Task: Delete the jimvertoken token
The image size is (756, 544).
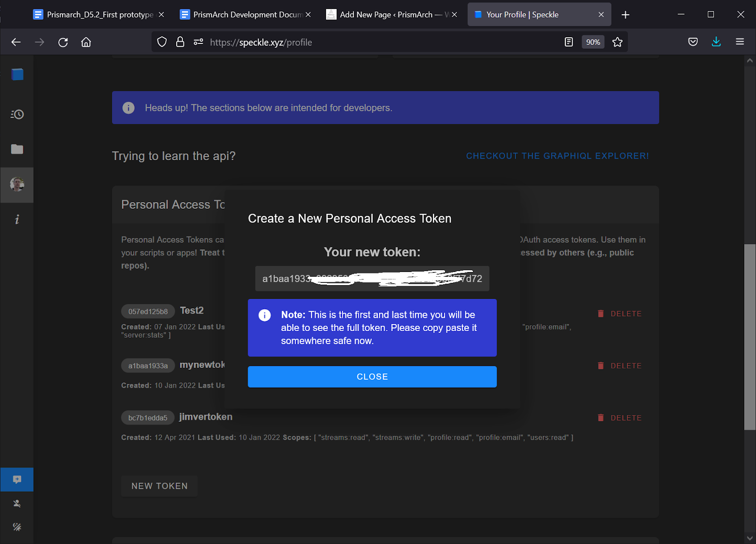Action: pos(619,418)
